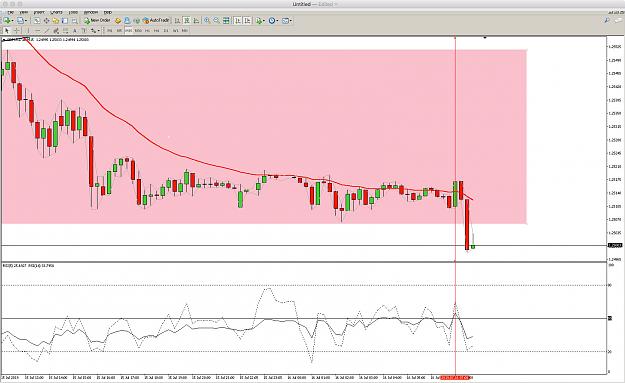This screenshot has width=625, height=383.
Task: Expand the Arrows objects dropdown
Action: [99, 31]
